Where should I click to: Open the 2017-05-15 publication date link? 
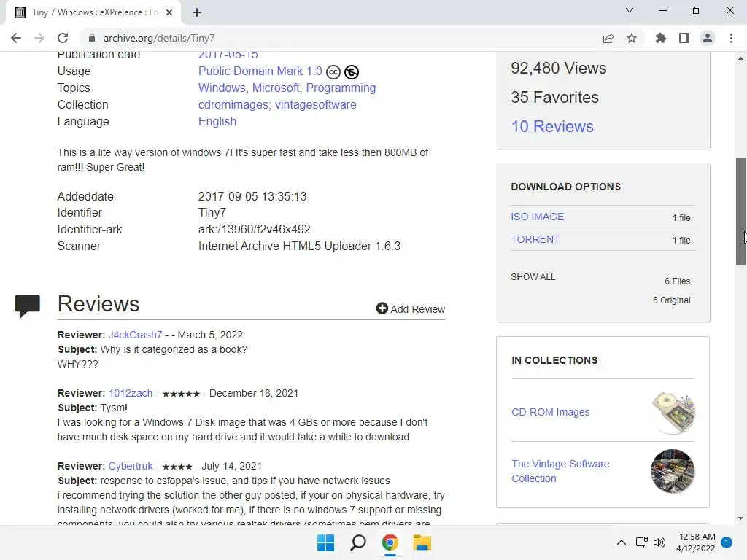tap(228, 54)
